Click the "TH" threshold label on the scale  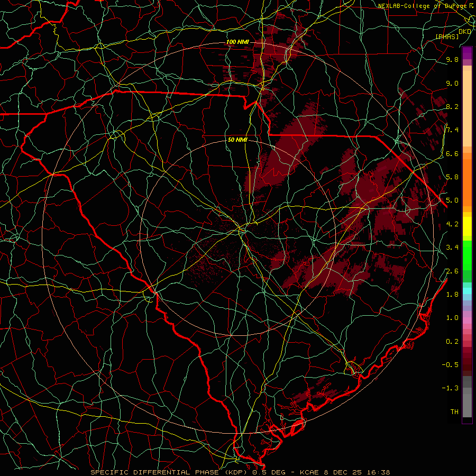coord(454,411)
